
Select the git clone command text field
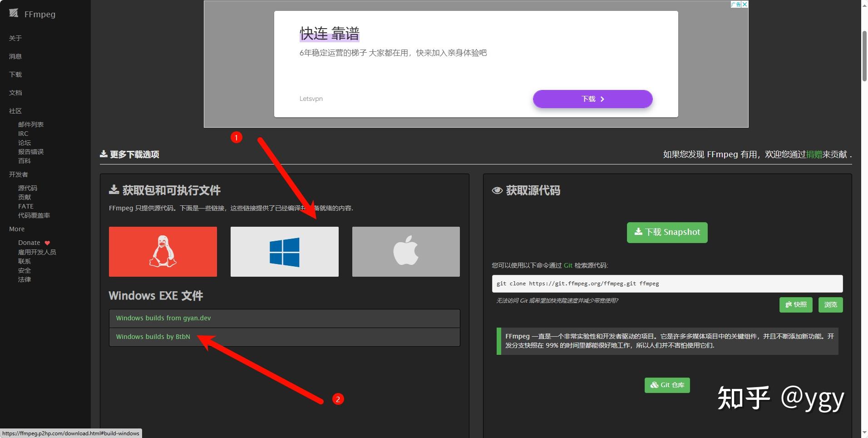[x=666, y=283]
